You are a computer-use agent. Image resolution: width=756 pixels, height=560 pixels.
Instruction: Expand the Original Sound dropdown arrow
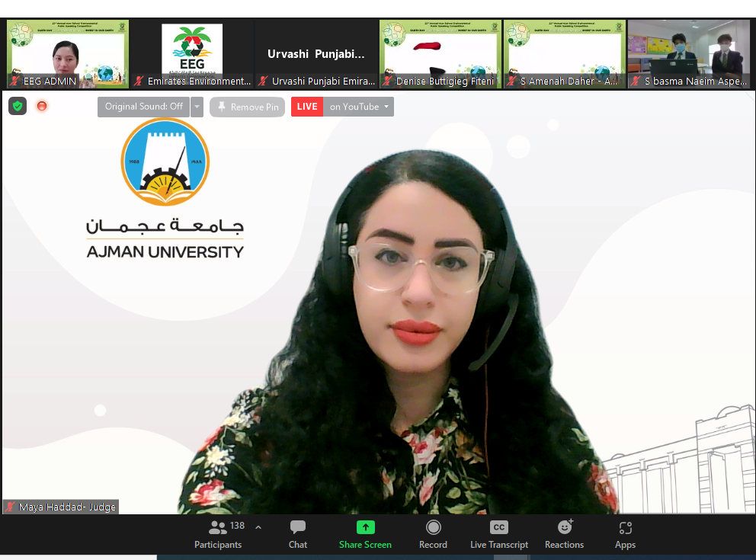coord(197,107)
